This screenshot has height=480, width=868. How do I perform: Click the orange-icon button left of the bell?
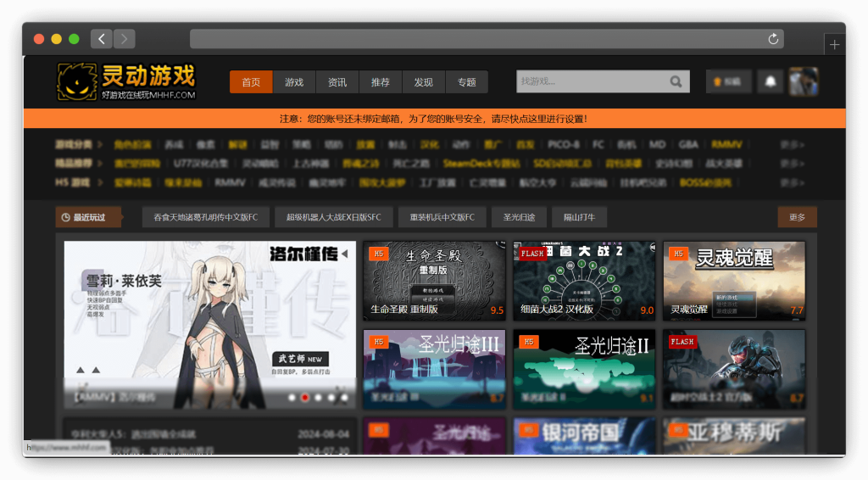728,81
